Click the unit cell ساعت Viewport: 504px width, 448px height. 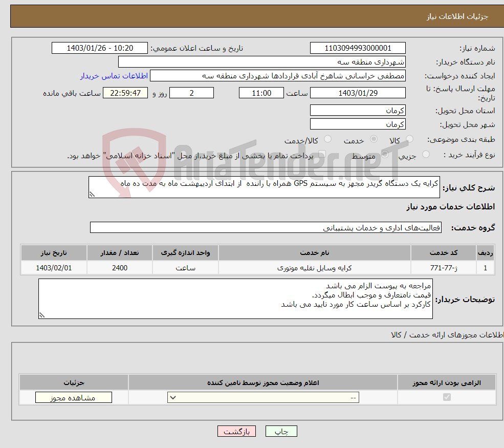coord(185,268)
